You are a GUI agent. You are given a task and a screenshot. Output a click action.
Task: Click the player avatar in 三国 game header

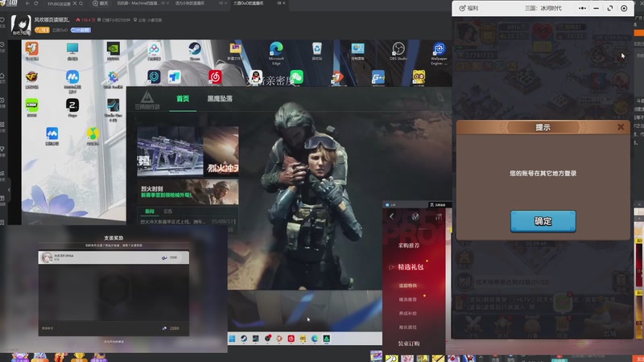467,33
